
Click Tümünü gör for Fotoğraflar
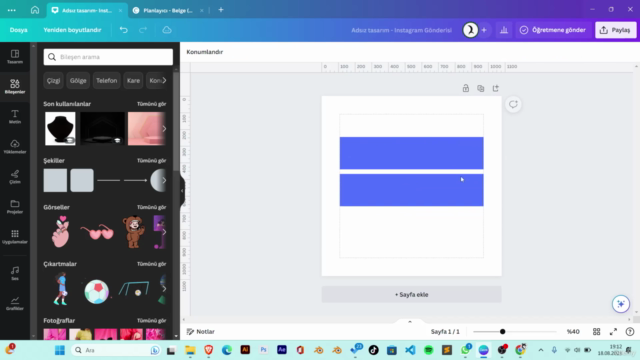coord(151,320)
